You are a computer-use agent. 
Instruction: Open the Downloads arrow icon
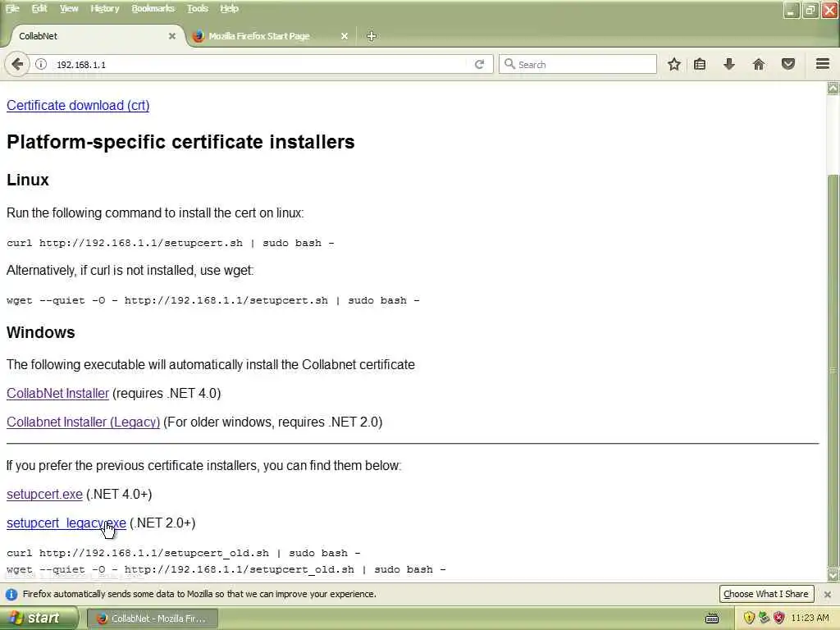[x=729, y=64]
